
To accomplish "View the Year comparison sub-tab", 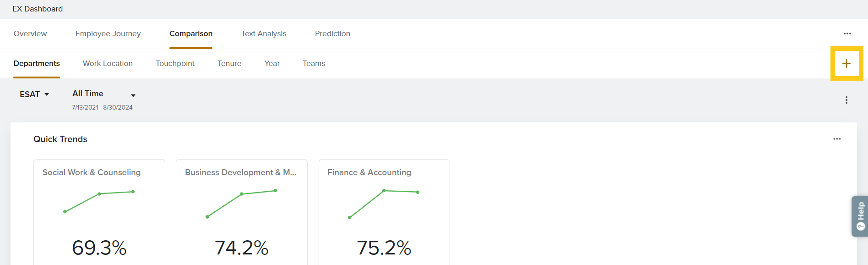I will (272, 63).
